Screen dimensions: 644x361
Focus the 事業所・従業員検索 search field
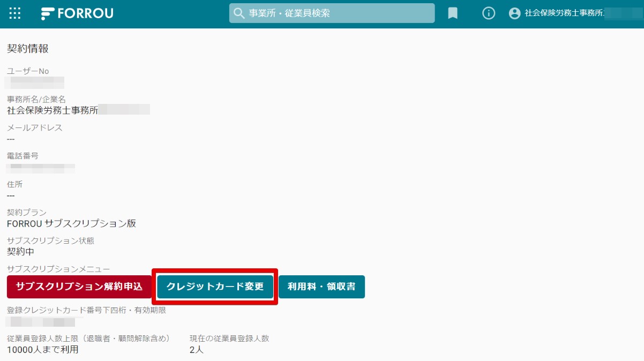[332, 13]
